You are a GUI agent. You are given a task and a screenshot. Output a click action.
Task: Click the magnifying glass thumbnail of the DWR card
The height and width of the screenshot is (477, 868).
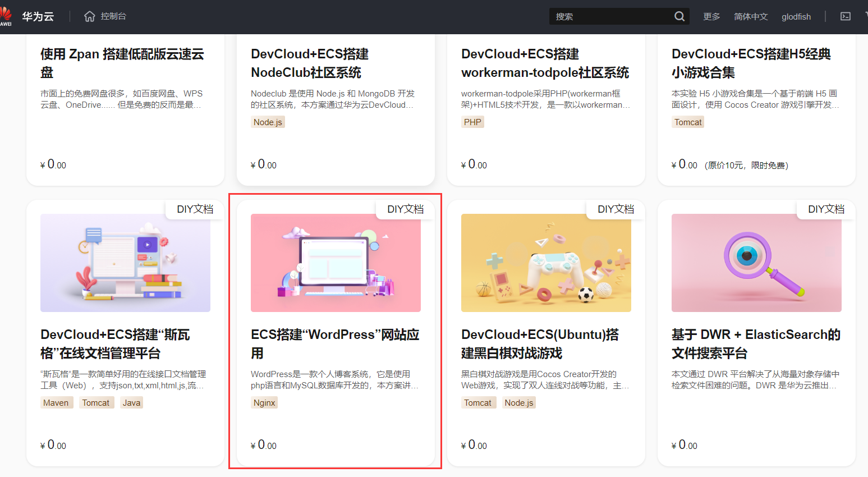click(756, 263)
